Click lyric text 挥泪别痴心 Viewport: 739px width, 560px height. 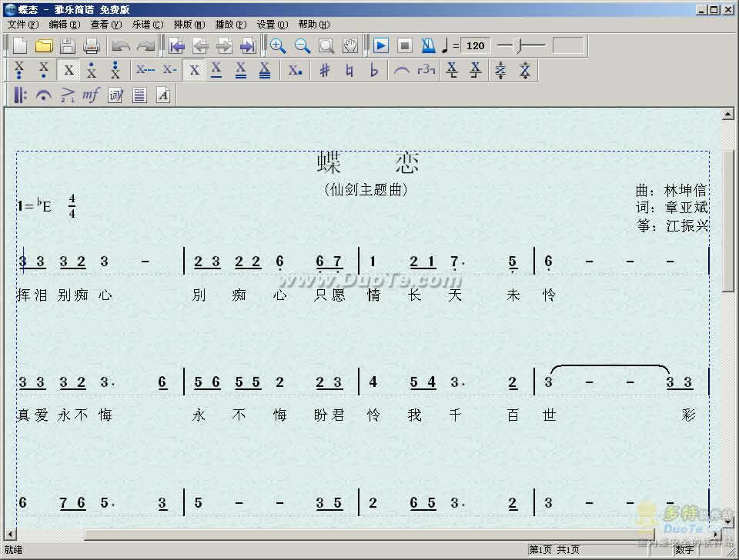click(x=64, y=295)
